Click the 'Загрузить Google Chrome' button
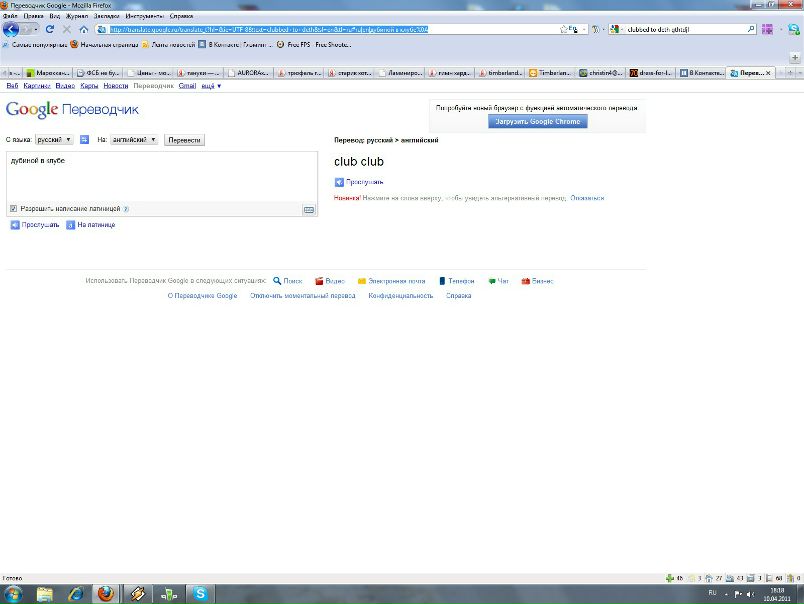 [538, 121]
